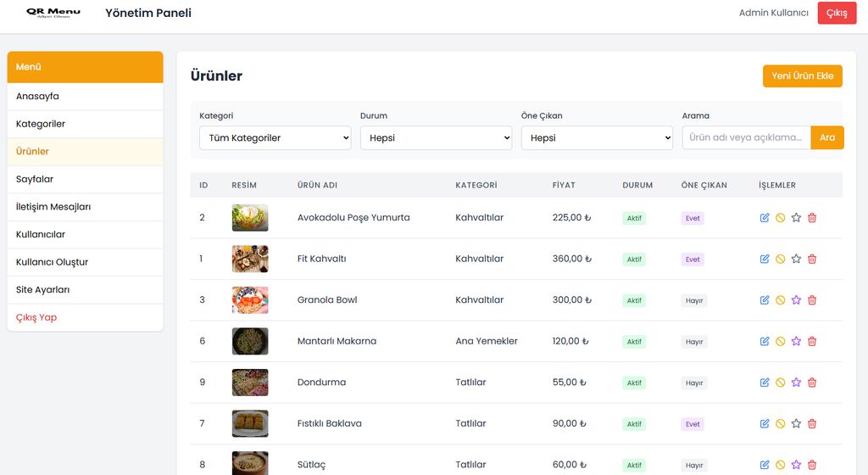Viewport: 868px width, 475px height.
Task: Go to Anasayfa in sidebar
Action: (x=86, y=97)
